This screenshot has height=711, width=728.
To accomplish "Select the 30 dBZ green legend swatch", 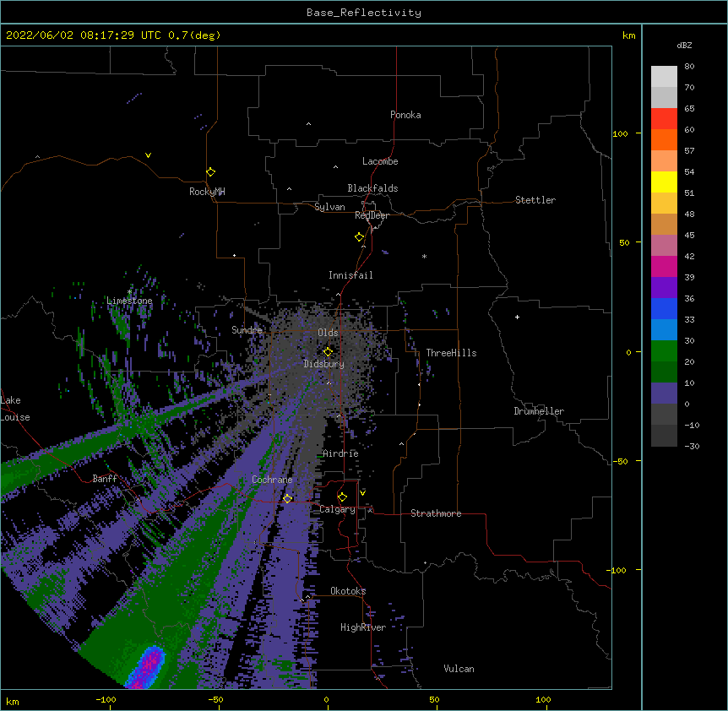I will [664, 351].
